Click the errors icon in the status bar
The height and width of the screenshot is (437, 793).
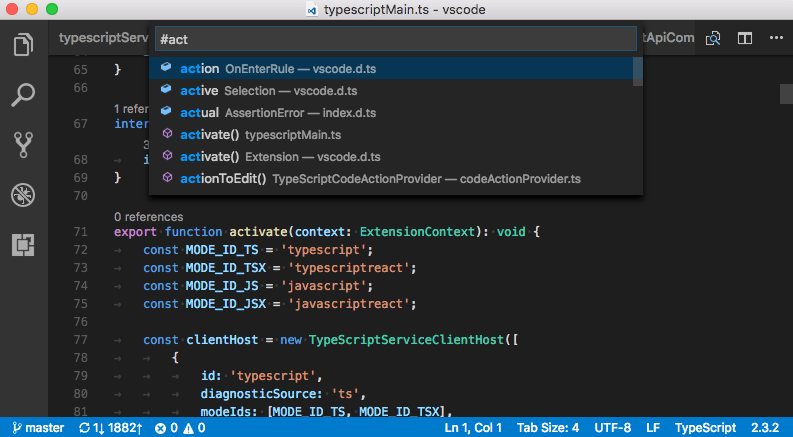pos(160,428)
